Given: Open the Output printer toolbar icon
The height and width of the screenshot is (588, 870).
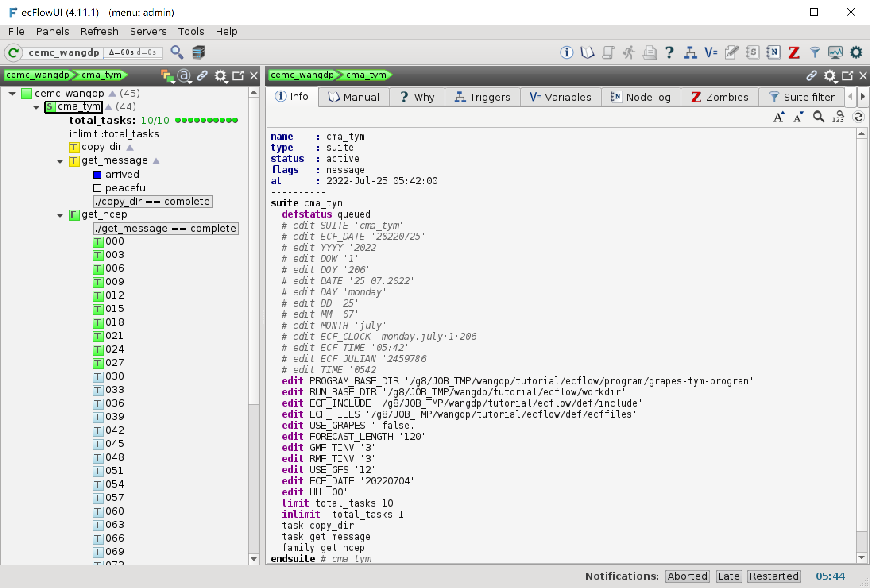Looking at the screenshot, I should (x=650, y=52).
